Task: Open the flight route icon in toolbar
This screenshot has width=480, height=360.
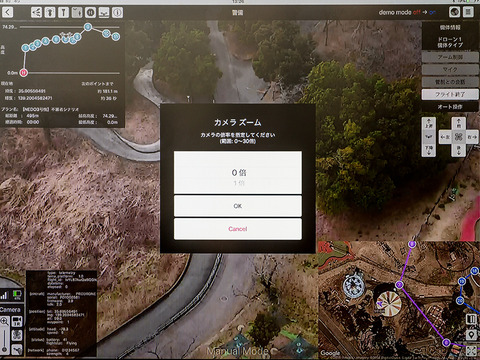Action: [36, 13]
